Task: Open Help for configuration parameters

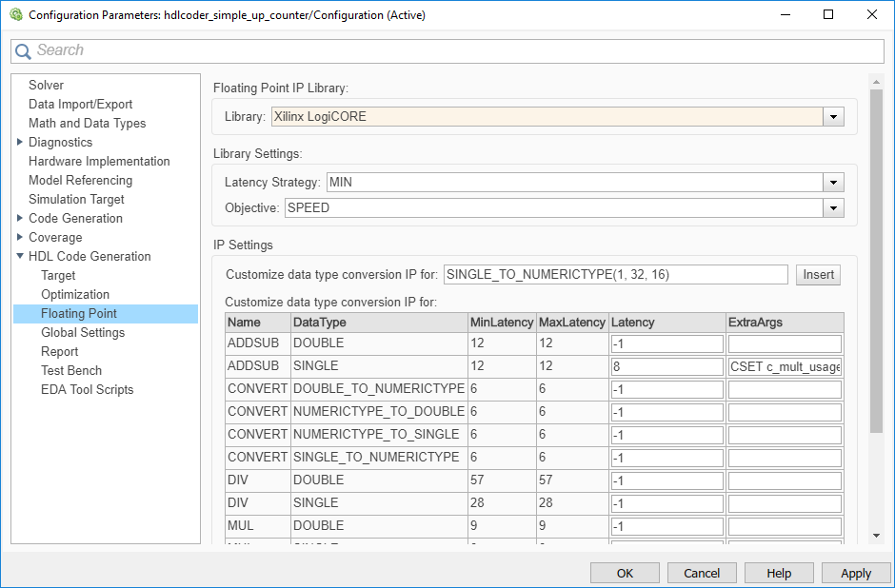Action: [779, 573]
